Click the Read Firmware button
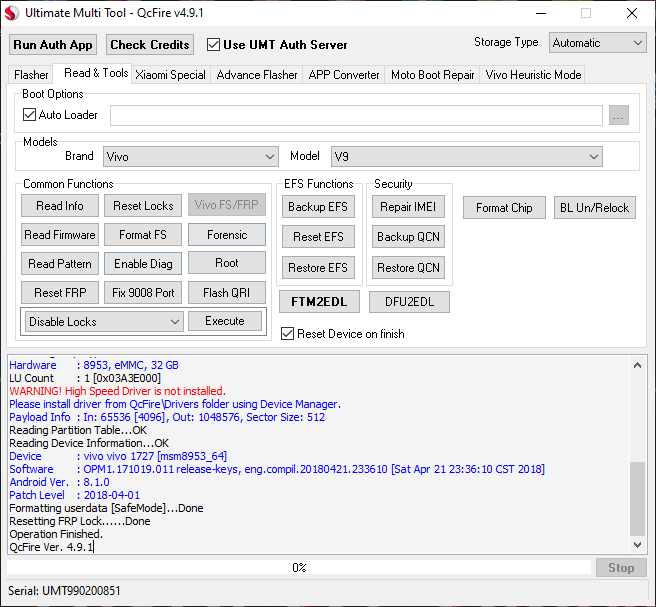The width and height of the screenshot is (656, 607). click(60, 235)
